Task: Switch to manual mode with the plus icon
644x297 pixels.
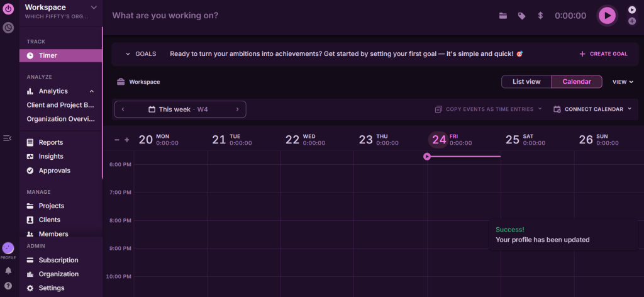Action: pyautogui.click(x=632, y=21)
